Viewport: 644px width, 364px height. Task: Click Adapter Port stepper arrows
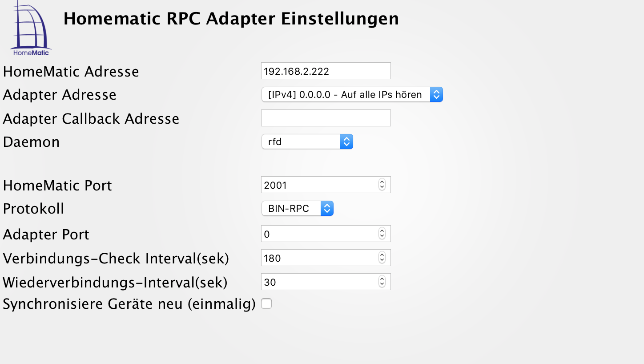click(382, 234)
